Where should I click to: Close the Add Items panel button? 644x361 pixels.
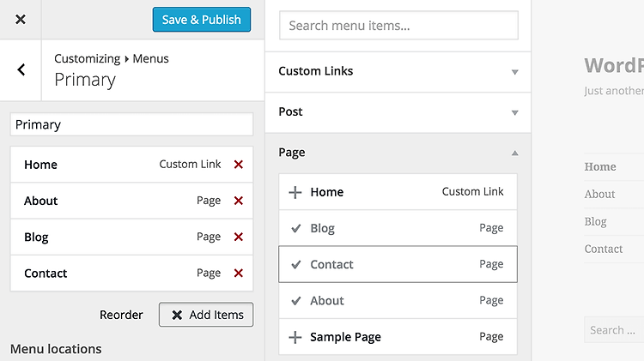(x=206, y=315)
